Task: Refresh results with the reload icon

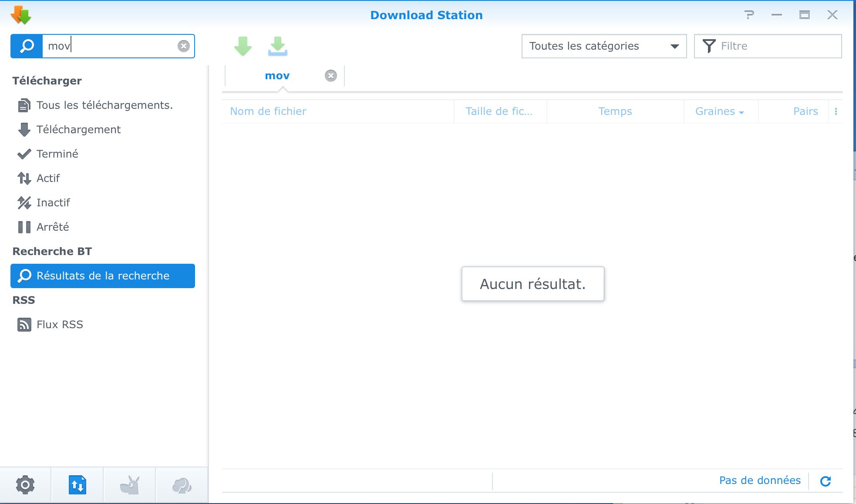Action: tap(826, 481)
